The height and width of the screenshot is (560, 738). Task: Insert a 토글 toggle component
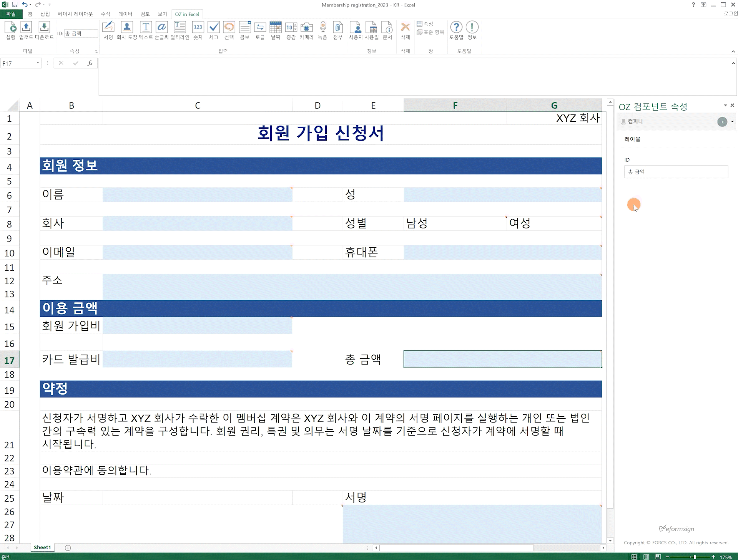point(260,30)
